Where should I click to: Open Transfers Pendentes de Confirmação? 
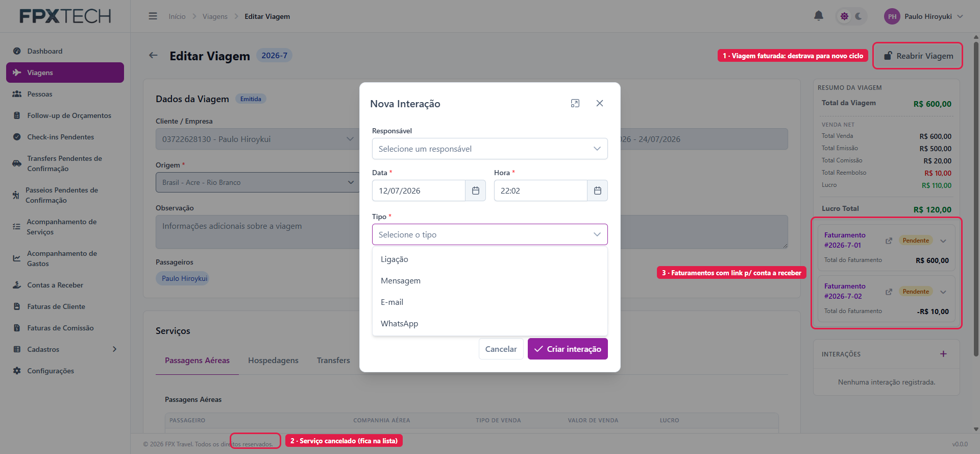click(65, 163)
